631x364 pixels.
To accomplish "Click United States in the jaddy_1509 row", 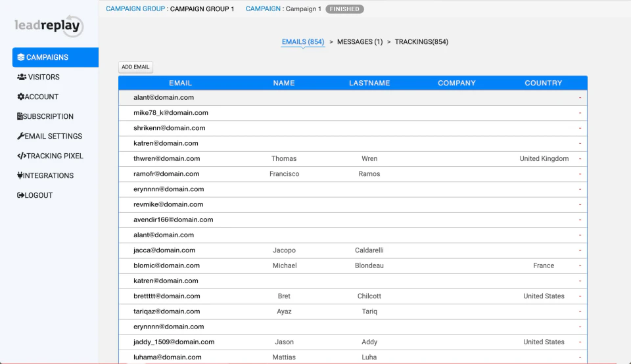I will [544, 342].
